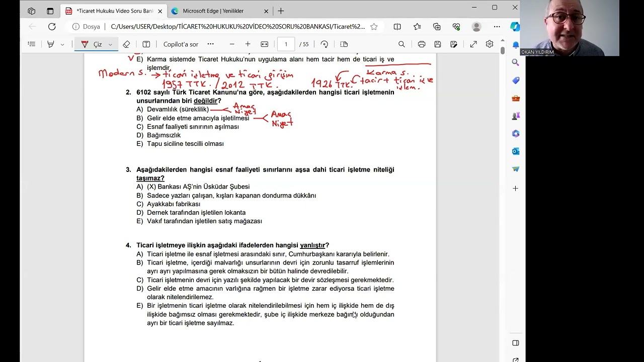Expand the highlighter options arrow

point(62,44)
